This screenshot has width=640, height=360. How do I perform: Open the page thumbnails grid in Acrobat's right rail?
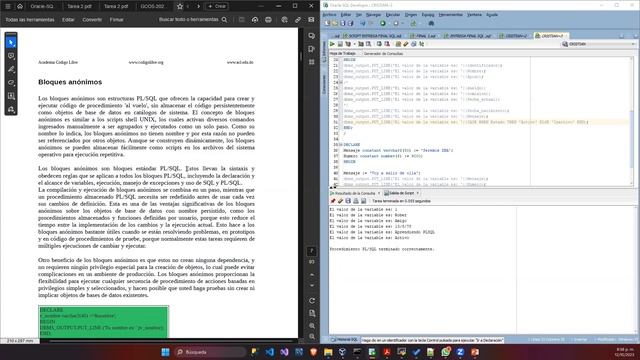point(312,62)
